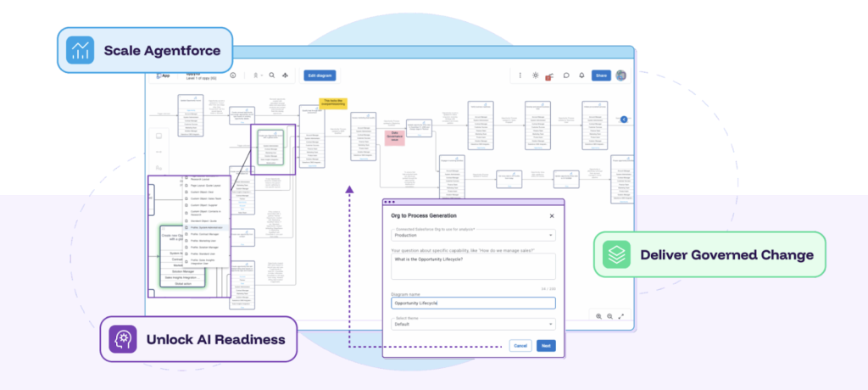Screen dimensions: 868x390
Task: Open the Connected Salesforce Org Production dropdown
Action: coord(473,235)
